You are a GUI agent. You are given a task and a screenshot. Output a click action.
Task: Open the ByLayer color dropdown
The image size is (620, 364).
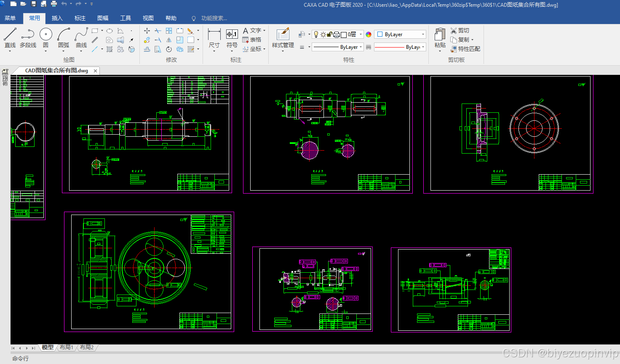click(423, 35)
